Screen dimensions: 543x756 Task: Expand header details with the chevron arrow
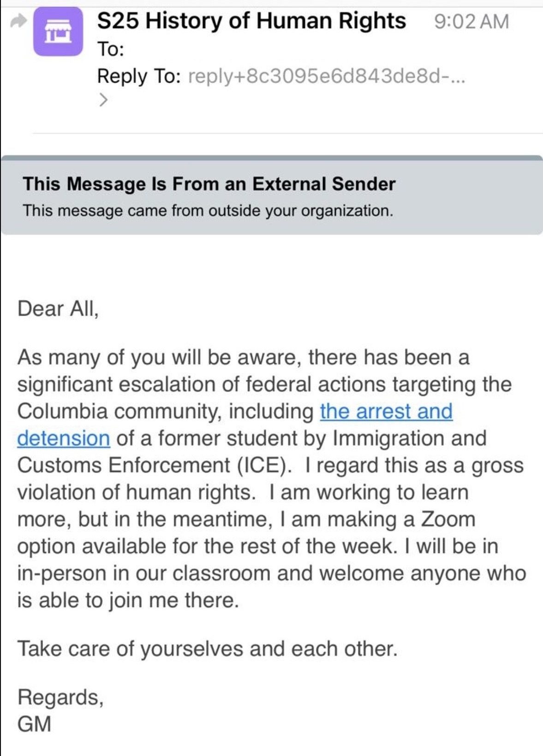click(x=104, y=99)
